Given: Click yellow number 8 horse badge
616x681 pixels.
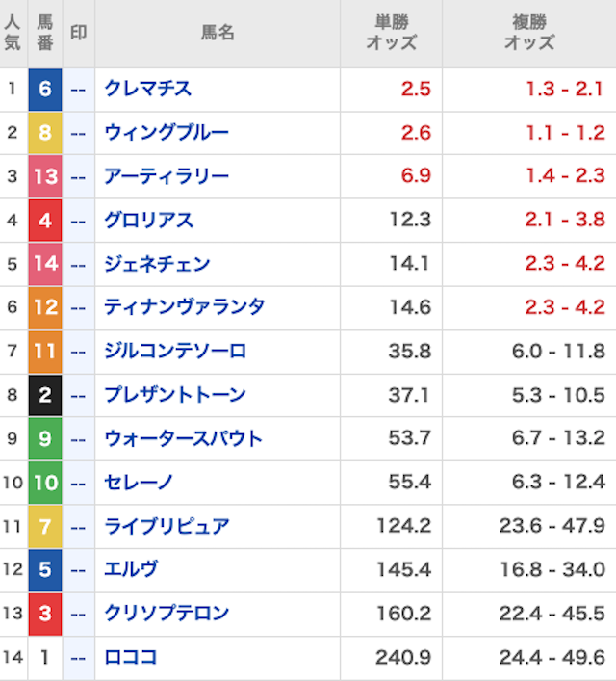Looking at the screenshot, I should (45, 133).
